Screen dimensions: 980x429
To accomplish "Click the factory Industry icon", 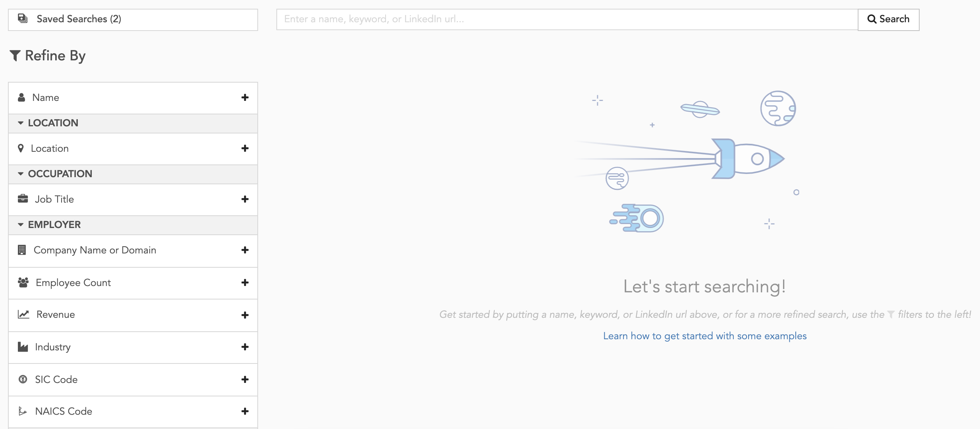I will tap(23, 347).
